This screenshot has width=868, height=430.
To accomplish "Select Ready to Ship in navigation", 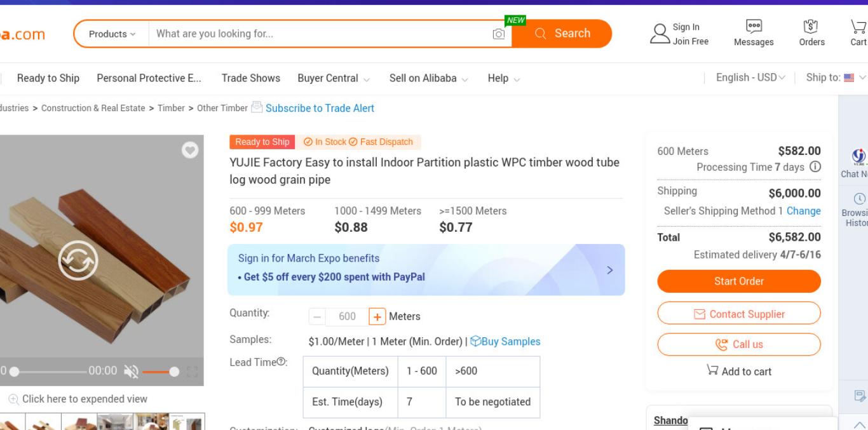I will pyautogui.click(x=48, y=78).
